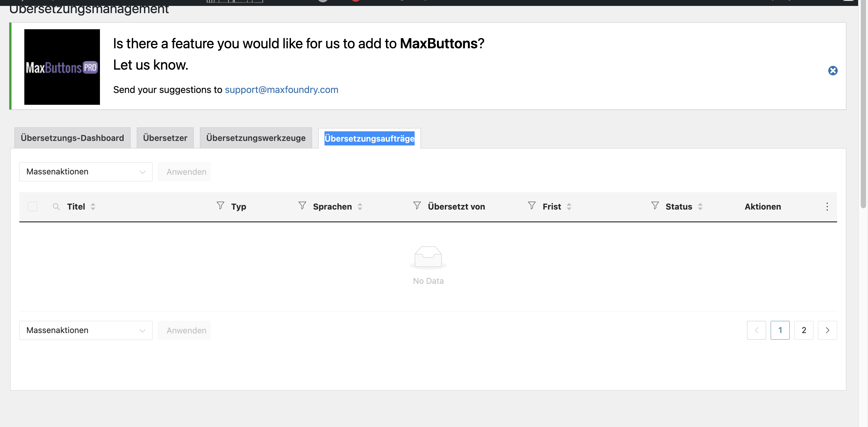The width and height of the screenshot is (868, 427).
Task: Go to page 2 of results
Action: pos(804,330)
